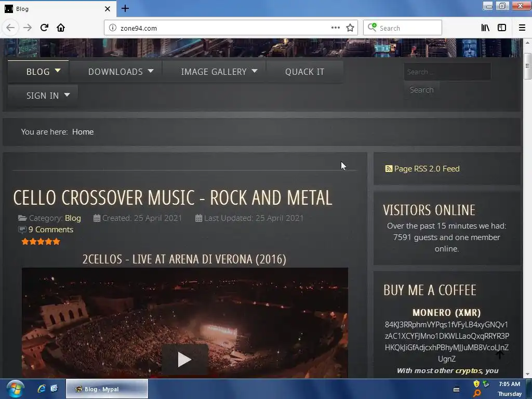Open the on-screen keyboard tray icon
This screenshot has width=532, height=399.
coord(456,389)
